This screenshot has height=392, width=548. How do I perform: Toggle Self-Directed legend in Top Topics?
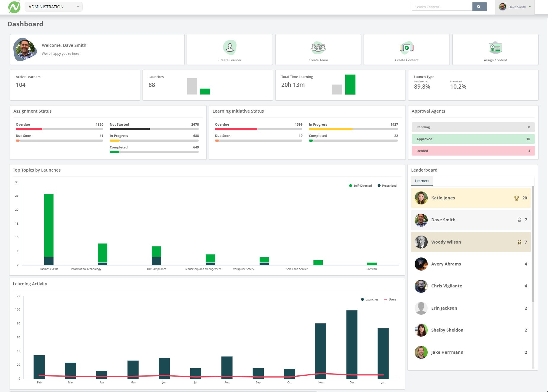(360, 186)
